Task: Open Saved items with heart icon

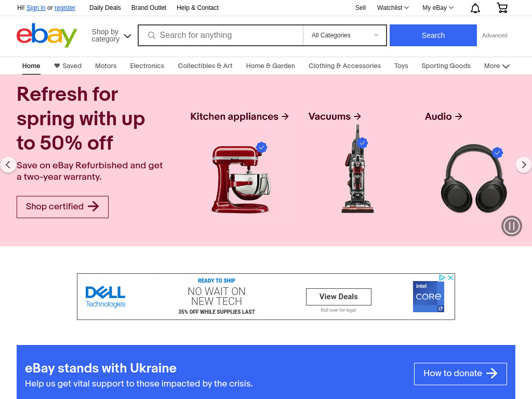Action: pyautogui.click(x=68, y=66)
